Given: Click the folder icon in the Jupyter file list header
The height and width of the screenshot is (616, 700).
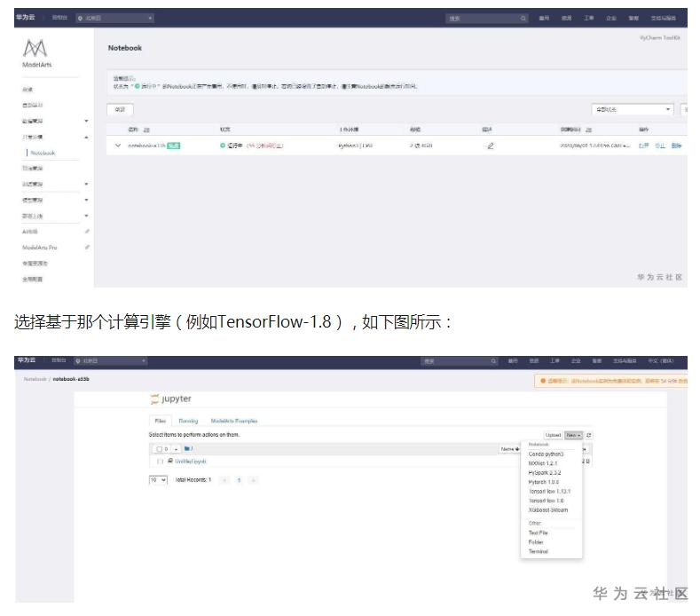Looking at the screenshot, I should click(187, 448).
